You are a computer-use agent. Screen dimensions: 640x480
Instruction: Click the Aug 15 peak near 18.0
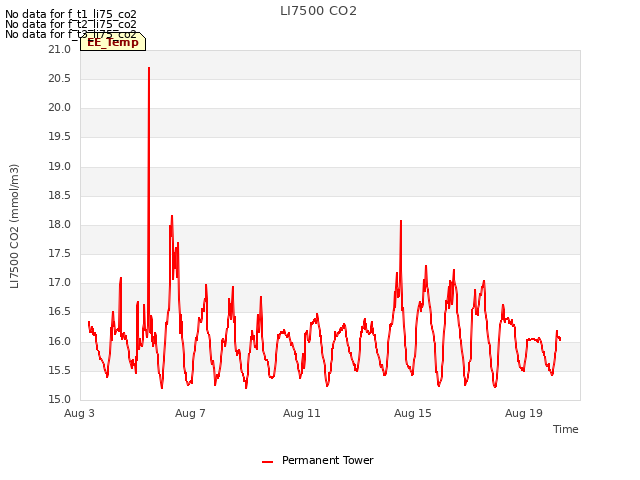click(401, 221)
